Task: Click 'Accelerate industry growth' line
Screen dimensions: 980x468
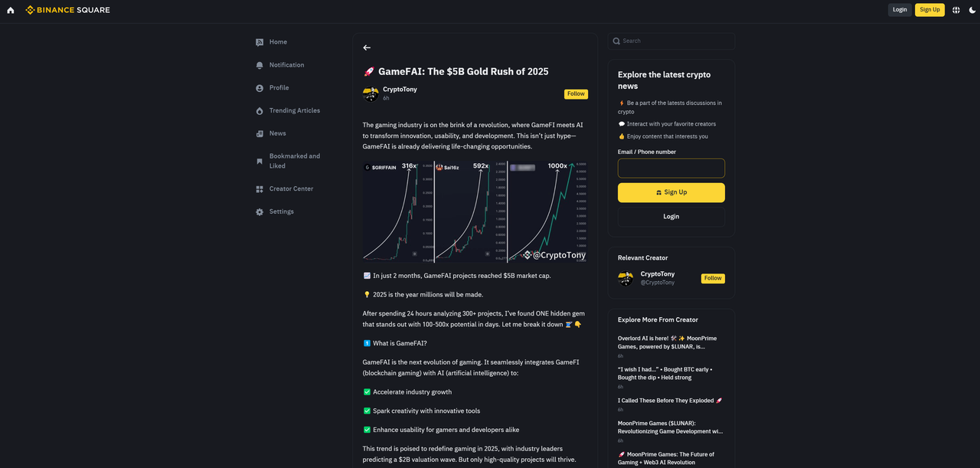Action: (x=407, y=392)
